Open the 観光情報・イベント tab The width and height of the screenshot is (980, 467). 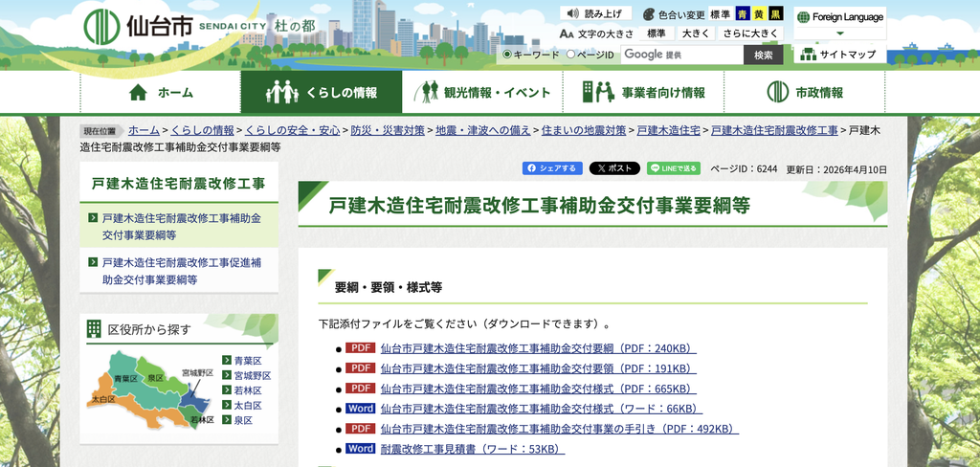tap(482, 93)
